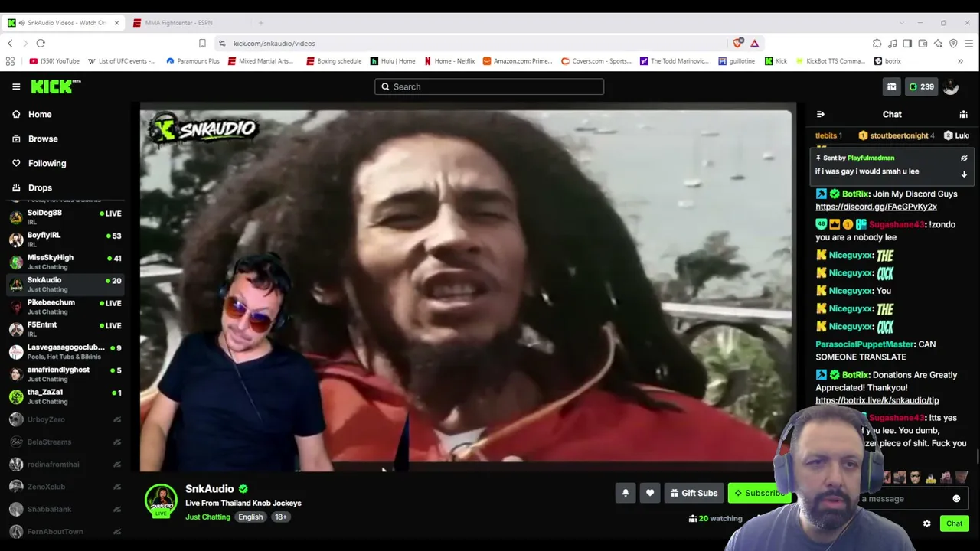980x551 pixels.
Task: Open the Home - Netflix bookmark
Action: pos(449,61)
